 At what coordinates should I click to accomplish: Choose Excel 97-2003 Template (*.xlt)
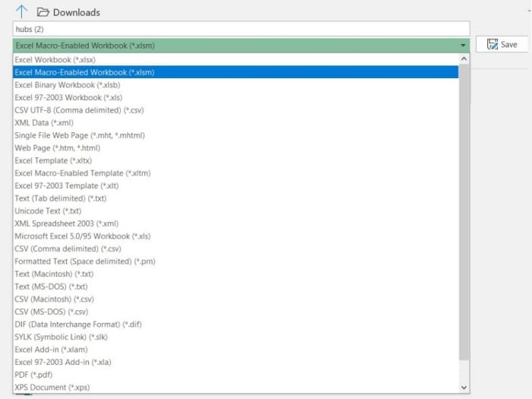pyautogui.click(x=236, y=185)
